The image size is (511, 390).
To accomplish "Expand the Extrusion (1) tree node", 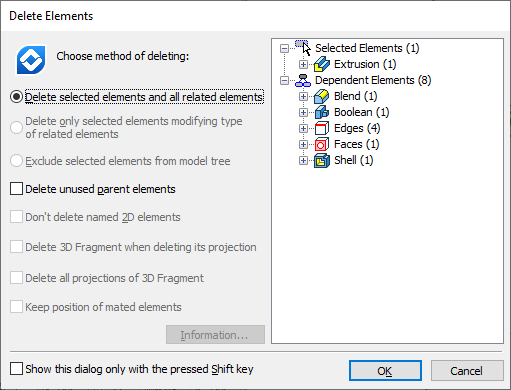I will [x=303, y=64].
